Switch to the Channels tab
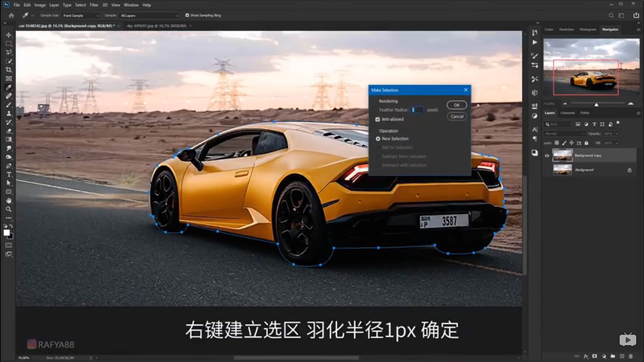Screen dimensions: 644x362 tap(568, 113)
